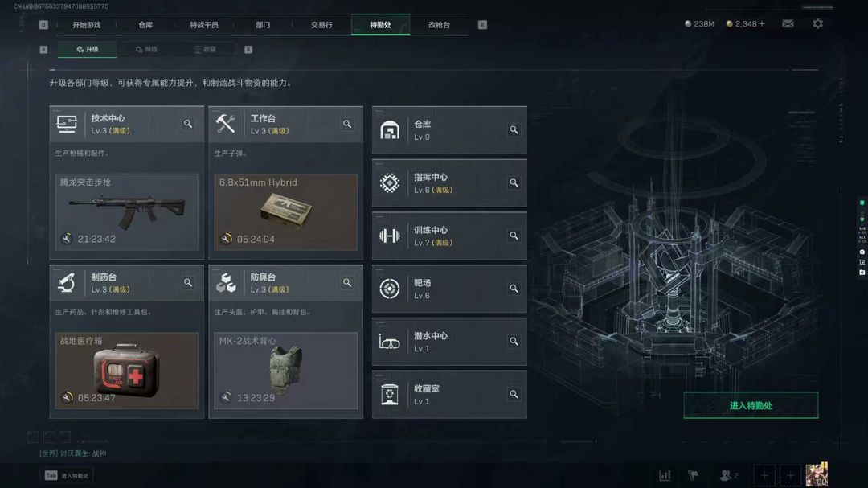Open 战地医疗箱 production thumbnail
The width and height of the screenshot is (868, 488).
coord(127,371)
